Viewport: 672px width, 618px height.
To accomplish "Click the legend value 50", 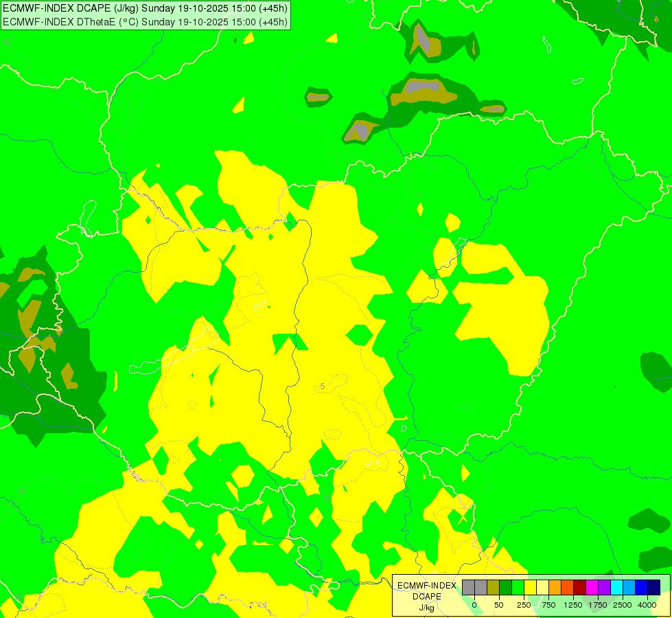I will pyautogui.click(x=499, y=605).
